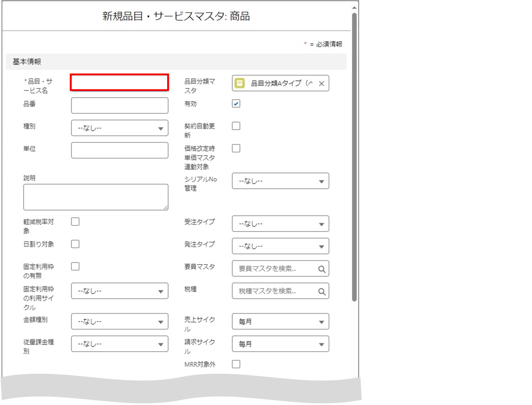The height and width of the screenshot is (405, 532).
Task: Click the 品目・サービス名 input field
Action: (119, 83)
